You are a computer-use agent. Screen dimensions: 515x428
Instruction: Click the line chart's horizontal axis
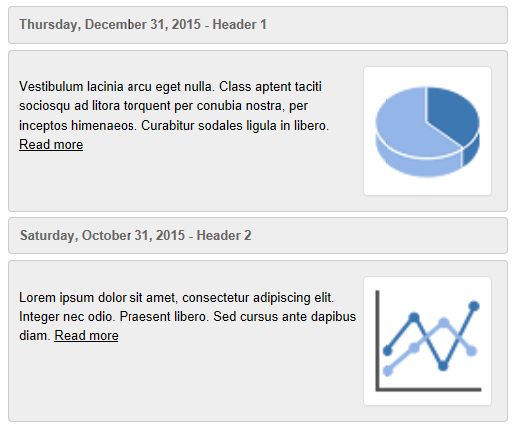[429, 389]
